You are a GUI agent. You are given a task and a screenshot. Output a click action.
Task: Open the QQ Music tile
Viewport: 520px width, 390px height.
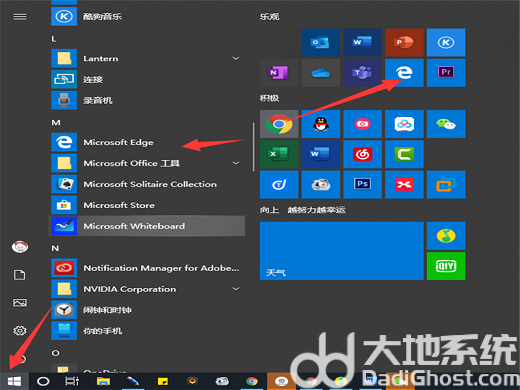coord(446,236)
